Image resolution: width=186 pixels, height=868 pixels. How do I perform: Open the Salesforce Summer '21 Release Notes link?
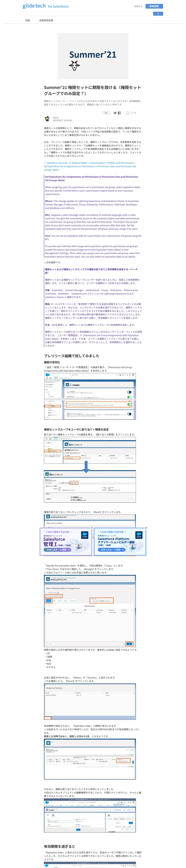pos(90,166)
